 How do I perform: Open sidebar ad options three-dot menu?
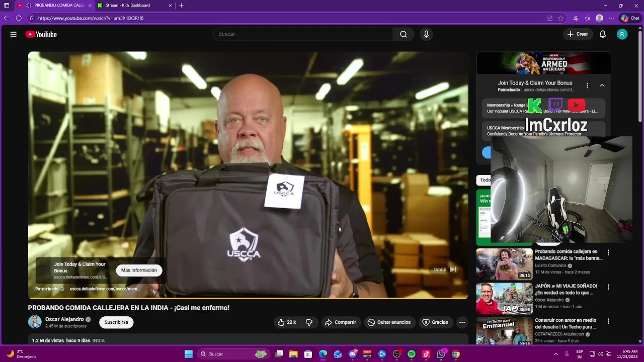point(587,85)
